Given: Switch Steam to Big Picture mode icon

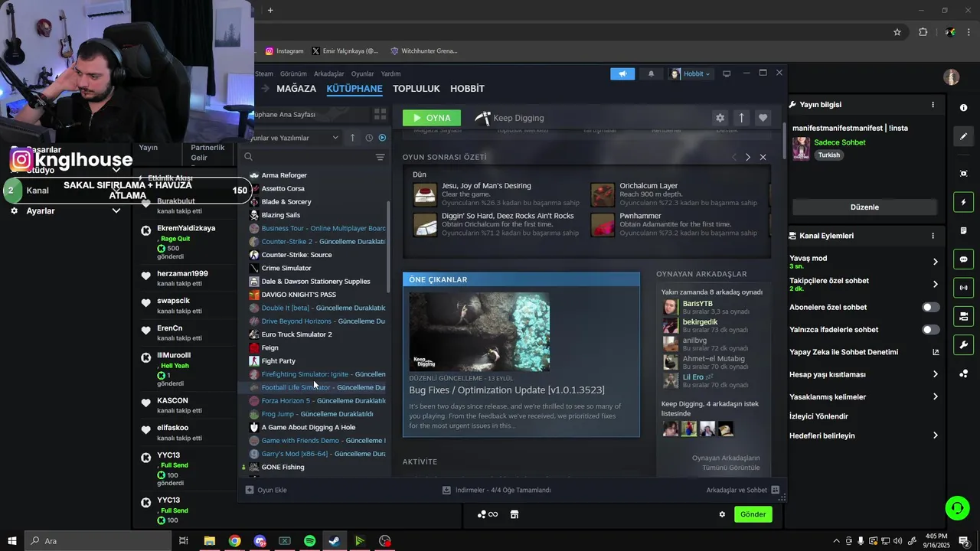Looking at the screenshot, I should point(727,73).
